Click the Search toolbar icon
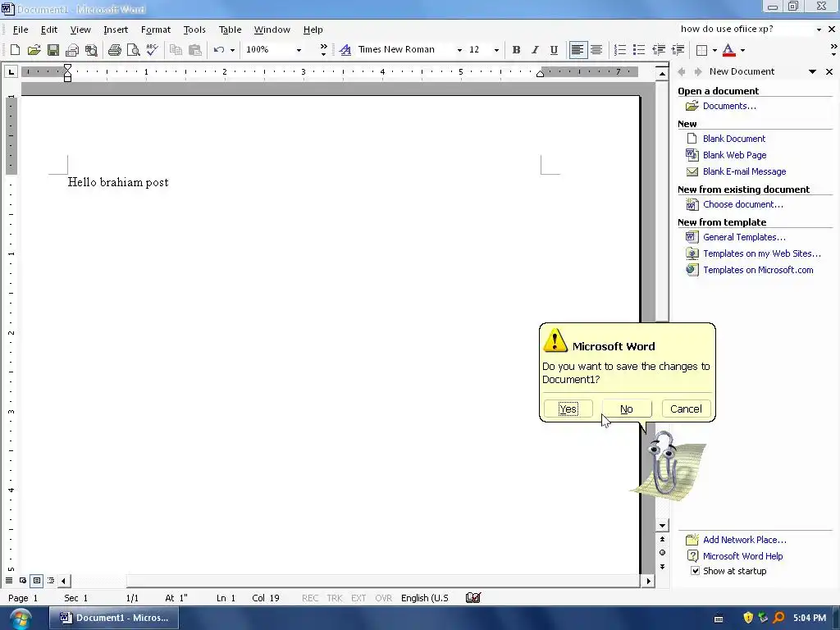 (92, 50)
